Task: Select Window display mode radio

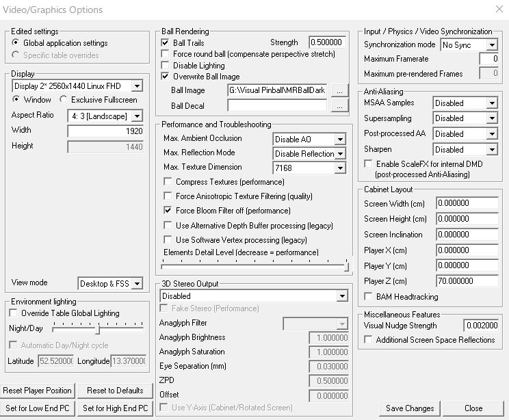Action: 15,99
